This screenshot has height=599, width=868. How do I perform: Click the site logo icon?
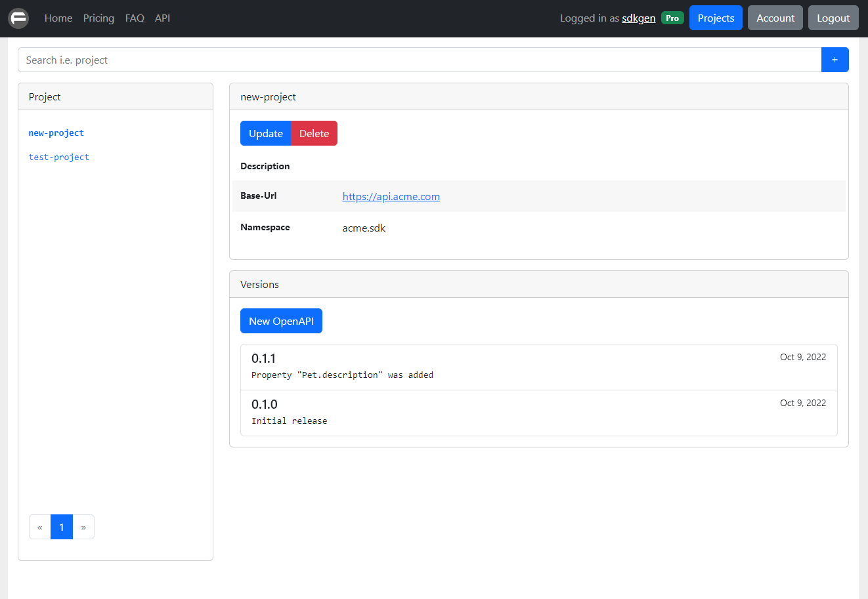click(18, 18)
